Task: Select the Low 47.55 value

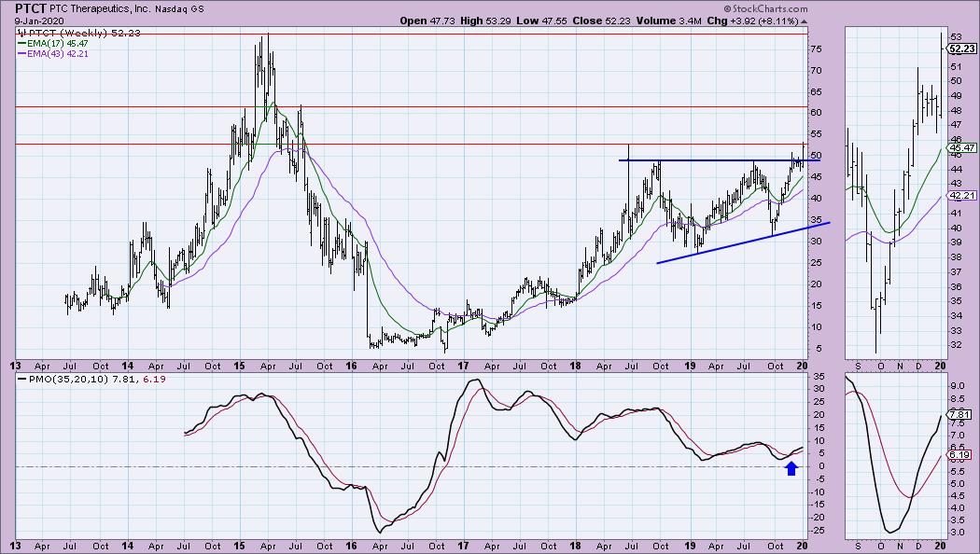Action: tap(542, 21)
